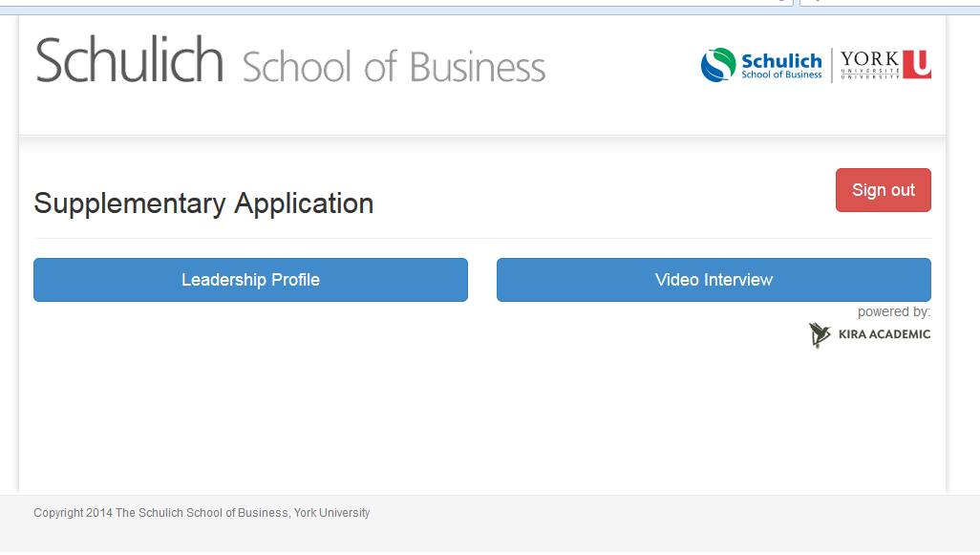Click the large gray School of Business header text
Image resolution: width=980 pixels, height=555 pixels.
(x=394, y=67)
